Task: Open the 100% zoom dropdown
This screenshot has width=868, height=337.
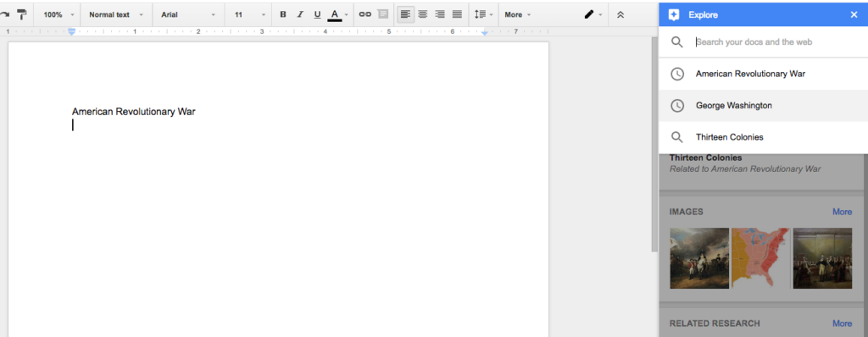Action: 58,14
